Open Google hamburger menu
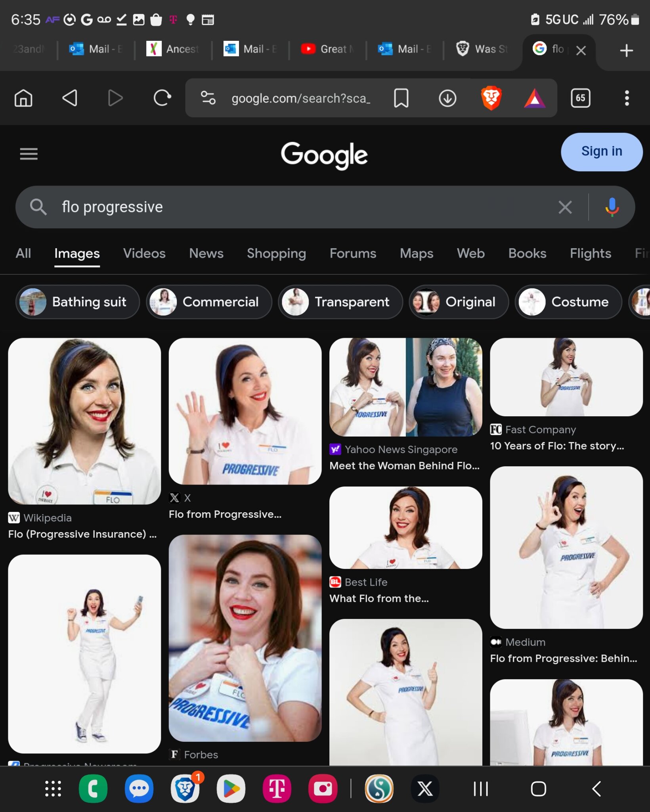This screenshot has width=650, height=812. coord(29,153)
